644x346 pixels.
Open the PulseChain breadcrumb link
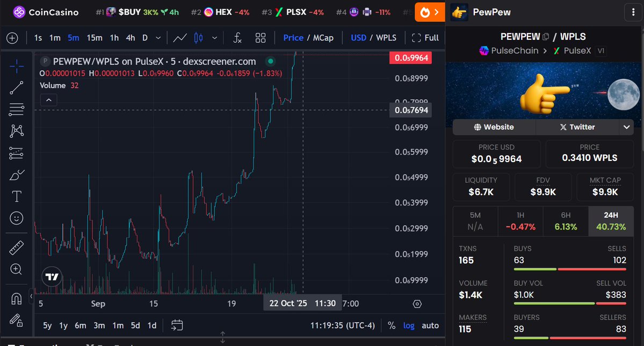[509, 50]
